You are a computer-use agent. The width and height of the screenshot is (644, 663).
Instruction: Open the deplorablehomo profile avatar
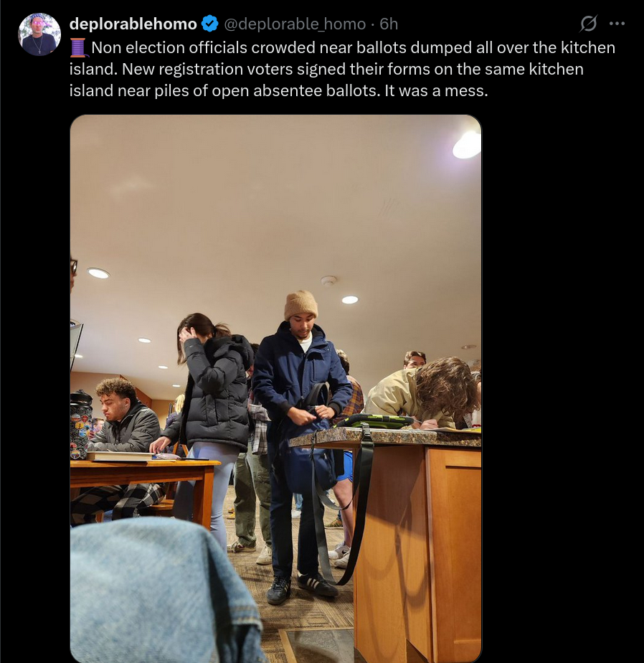pyautogui.click(x=39, y=34)
